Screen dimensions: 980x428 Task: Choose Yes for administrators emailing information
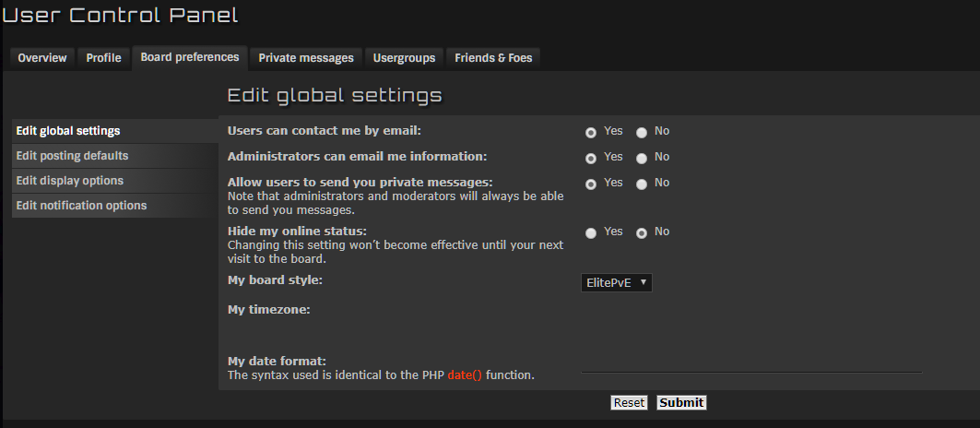point(591,159)
